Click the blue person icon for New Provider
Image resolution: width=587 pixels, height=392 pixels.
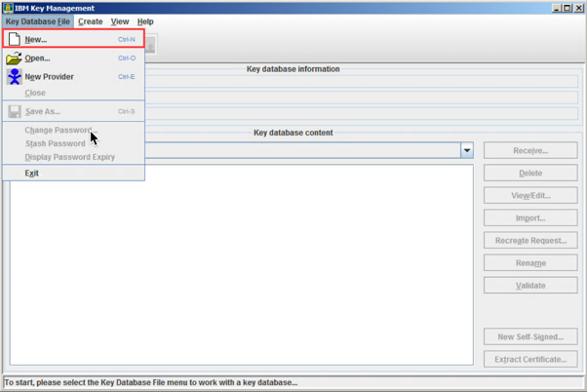tap(15, 76)
